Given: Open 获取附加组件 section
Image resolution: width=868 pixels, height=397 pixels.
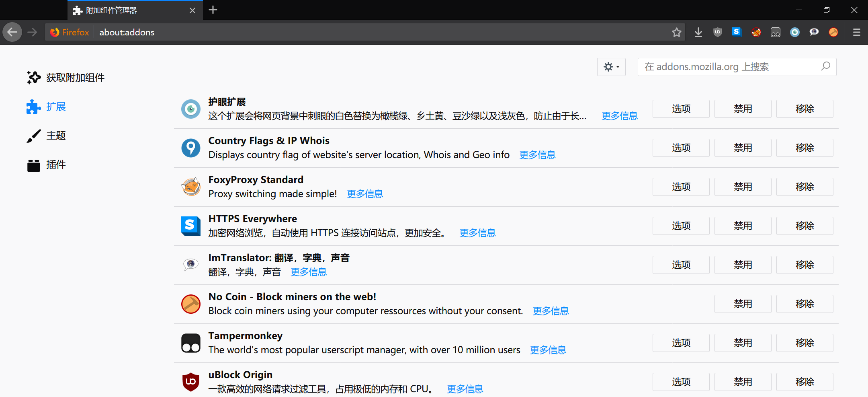Looking at the screenshot, I should point(66,78).
